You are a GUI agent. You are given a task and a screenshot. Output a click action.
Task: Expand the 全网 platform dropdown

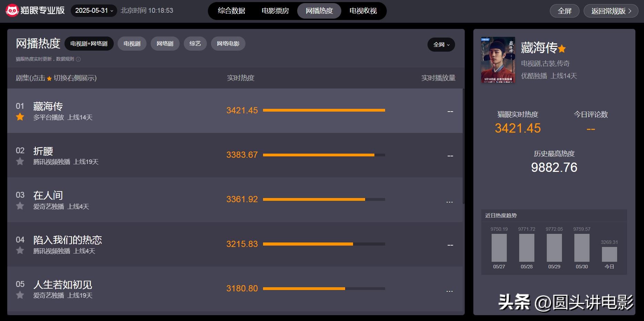tap(441, 45)
